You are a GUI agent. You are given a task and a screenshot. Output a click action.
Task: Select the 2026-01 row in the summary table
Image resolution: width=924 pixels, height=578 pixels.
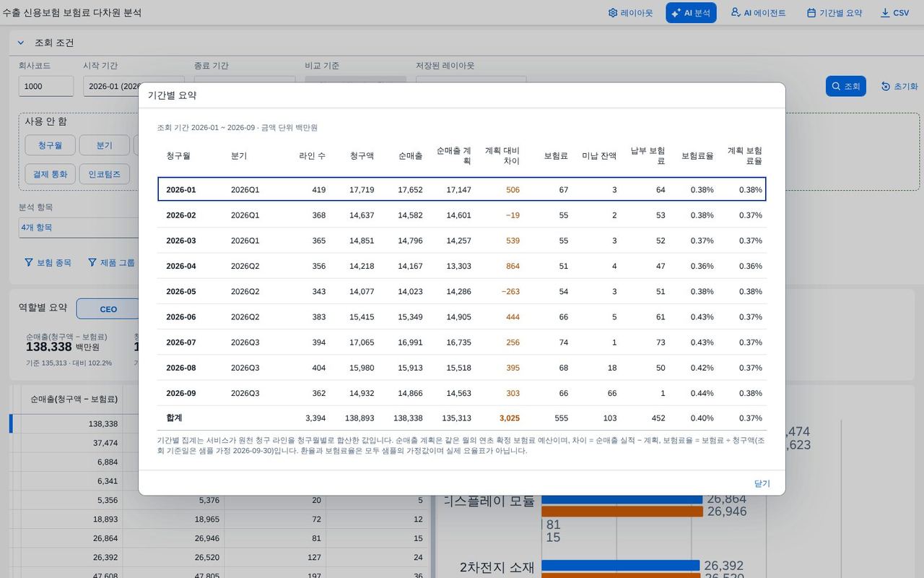click(462, 189)
